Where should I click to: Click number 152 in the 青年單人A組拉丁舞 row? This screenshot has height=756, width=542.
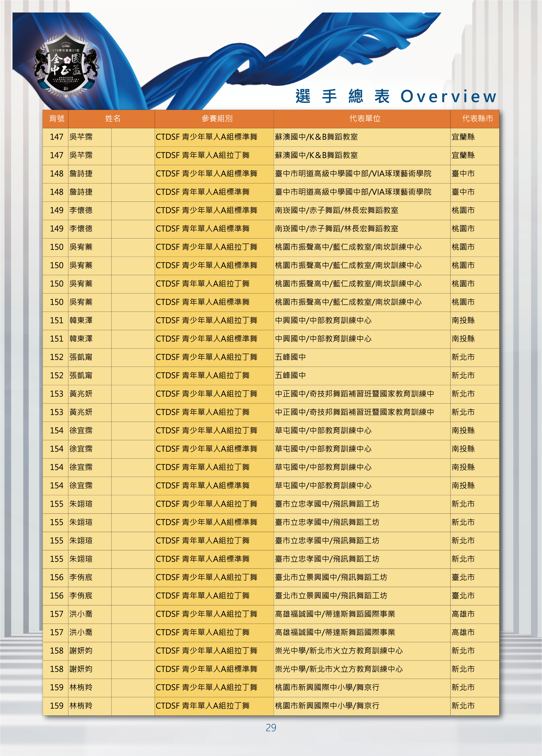(x=57, y=376)
